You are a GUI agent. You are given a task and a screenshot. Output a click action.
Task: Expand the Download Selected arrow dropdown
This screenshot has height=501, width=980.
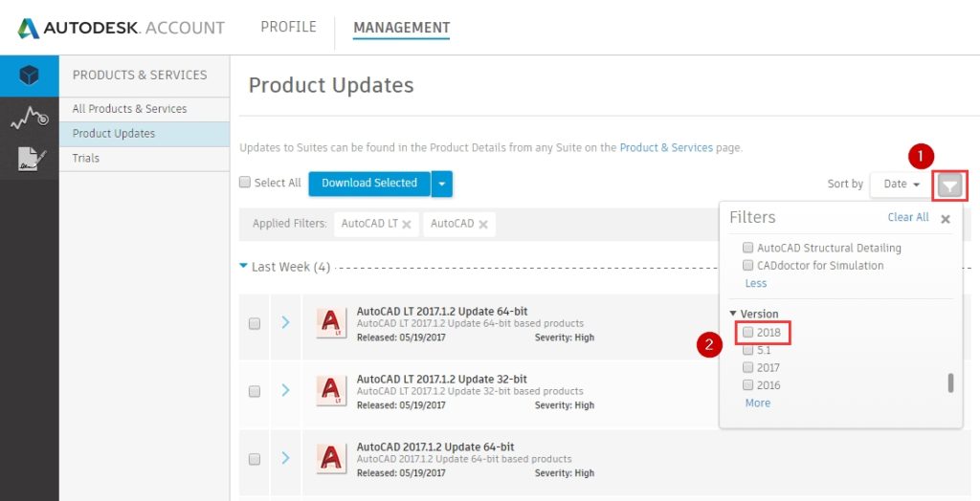[441, 184]
